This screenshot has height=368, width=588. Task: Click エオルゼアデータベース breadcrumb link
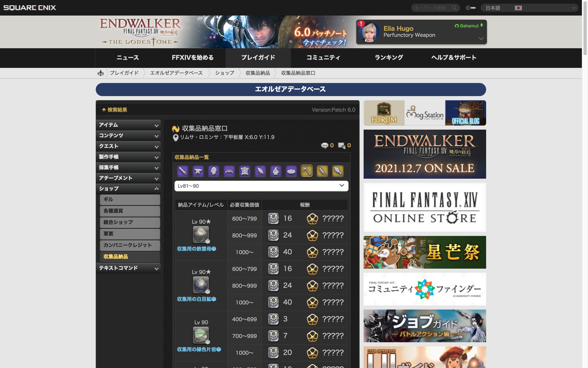(176, 73)
